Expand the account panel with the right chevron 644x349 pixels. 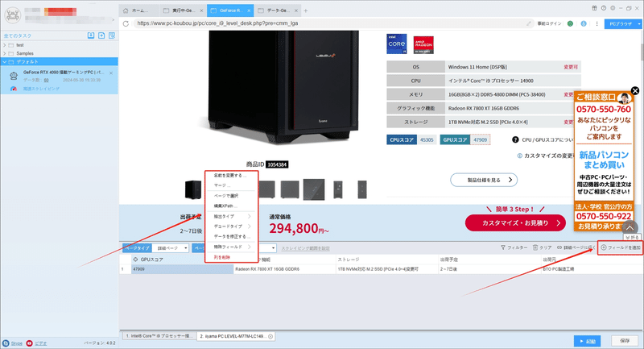(x=113, y=19)
